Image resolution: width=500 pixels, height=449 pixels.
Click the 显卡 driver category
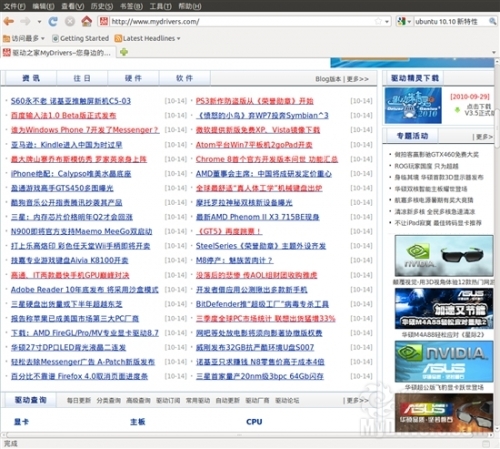point(21,422)
